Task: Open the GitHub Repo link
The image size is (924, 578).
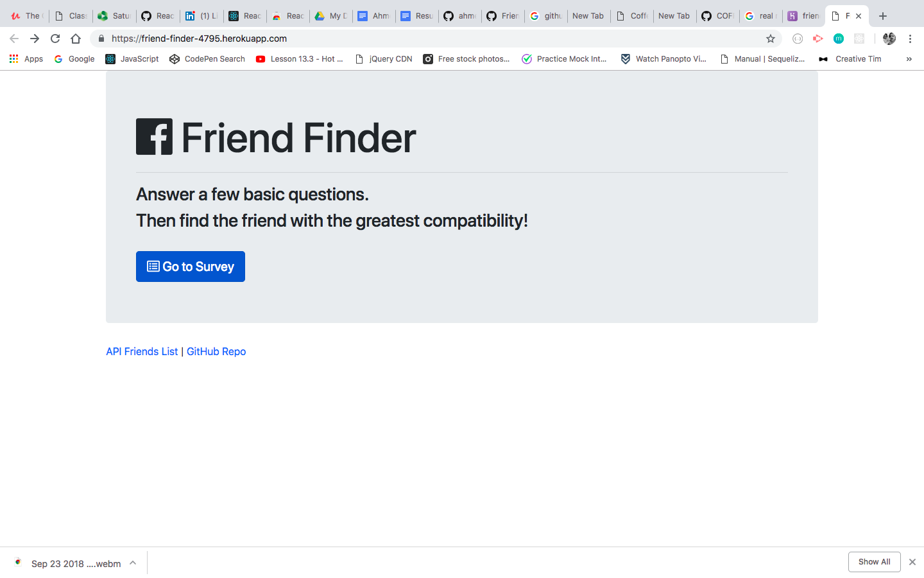Action: click(216, 351)
